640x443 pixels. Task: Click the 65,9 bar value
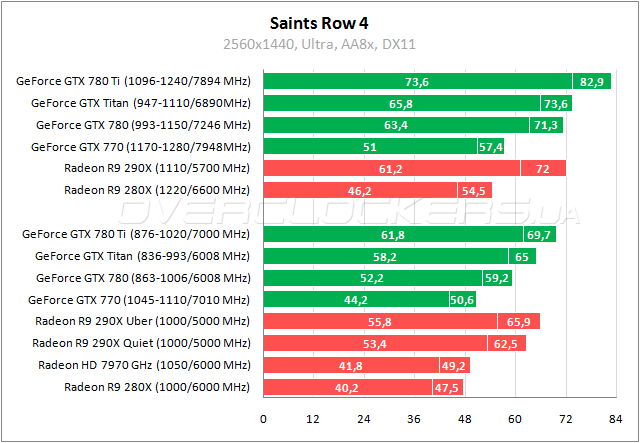click(518, 323)
